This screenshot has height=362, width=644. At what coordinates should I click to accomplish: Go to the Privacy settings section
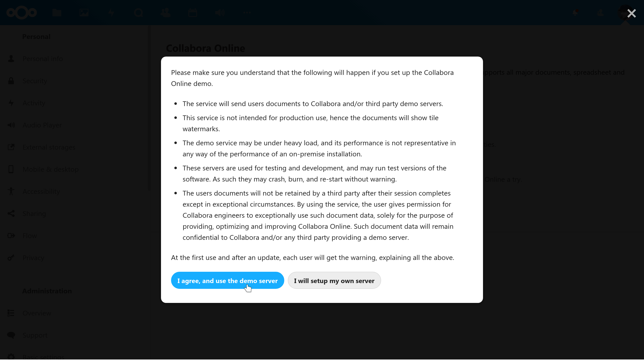(33, 258)
